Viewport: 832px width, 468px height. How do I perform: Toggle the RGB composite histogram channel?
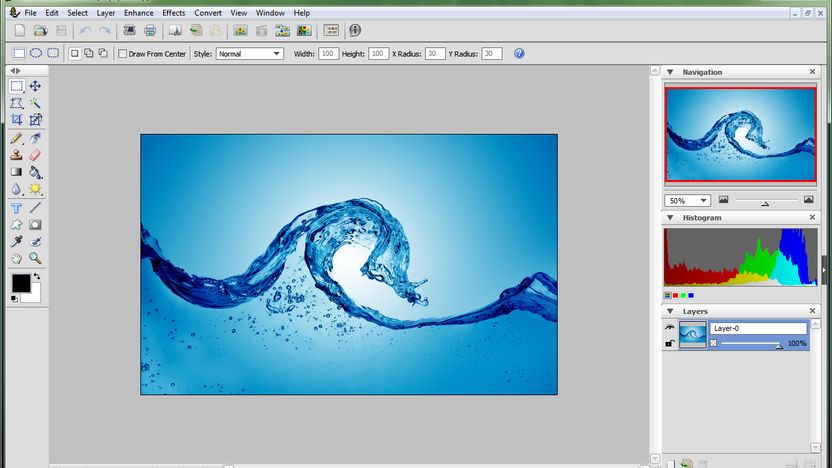668,296
